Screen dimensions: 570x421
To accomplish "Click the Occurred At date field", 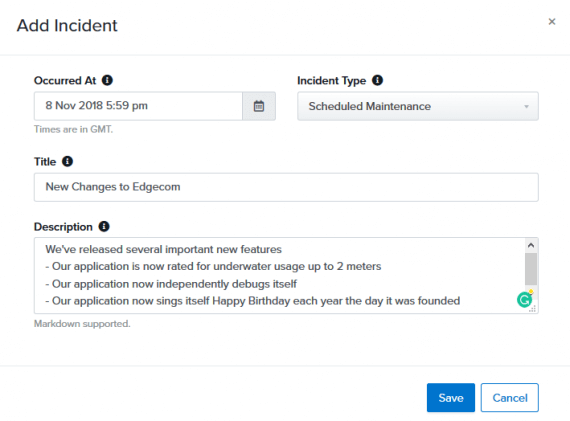I will [139, 106].
